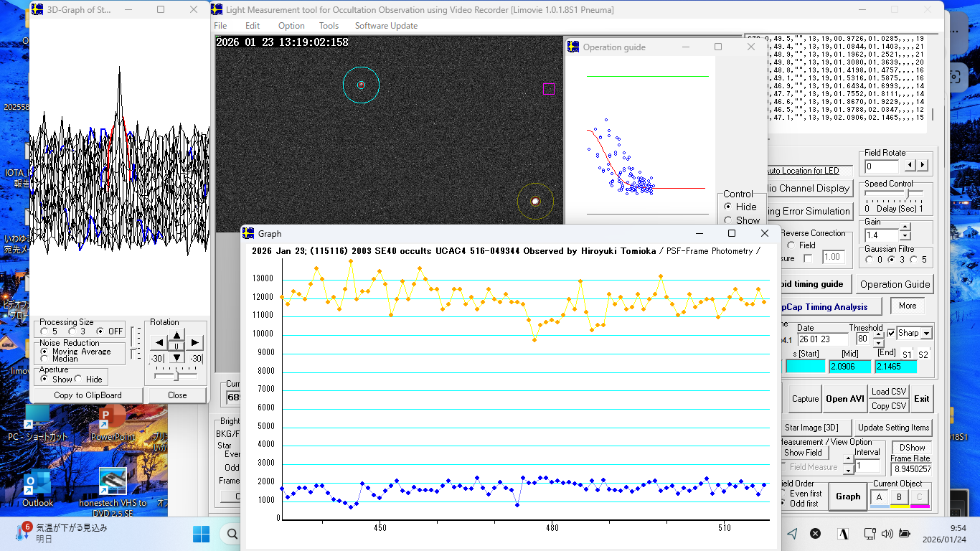Uncheck the checkbox beside Sharp dropdown
Screen dimensions: 980x551
point(891,333)
